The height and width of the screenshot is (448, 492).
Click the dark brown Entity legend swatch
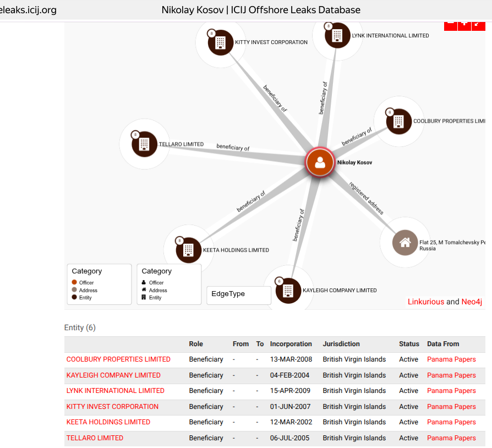74,297
